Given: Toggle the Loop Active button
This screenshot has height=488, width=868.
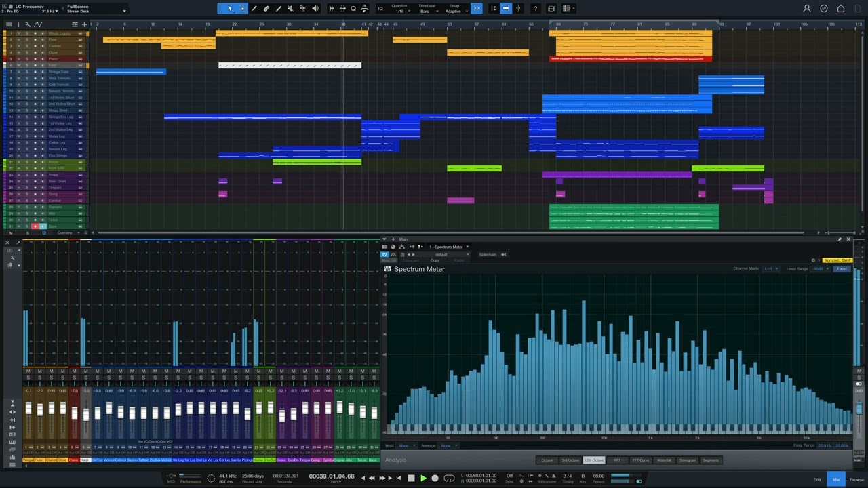Looking at the screenshot, I should pos(449,479).
